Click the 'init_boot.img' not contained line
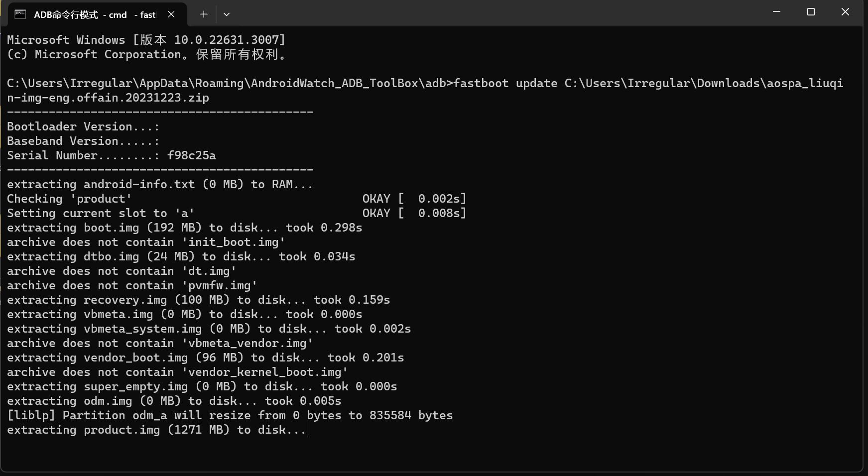 pos(146,242)
